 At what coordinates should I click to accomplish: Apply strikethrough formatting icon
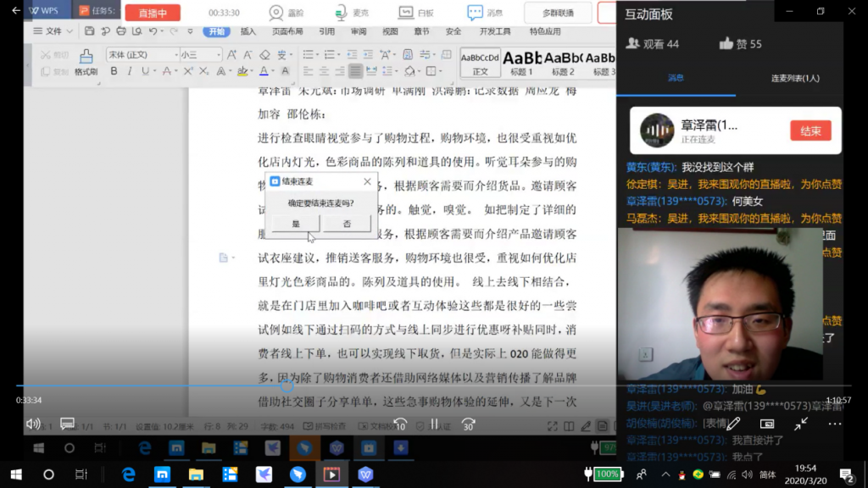pyautogui.click(x=166, y=71)
